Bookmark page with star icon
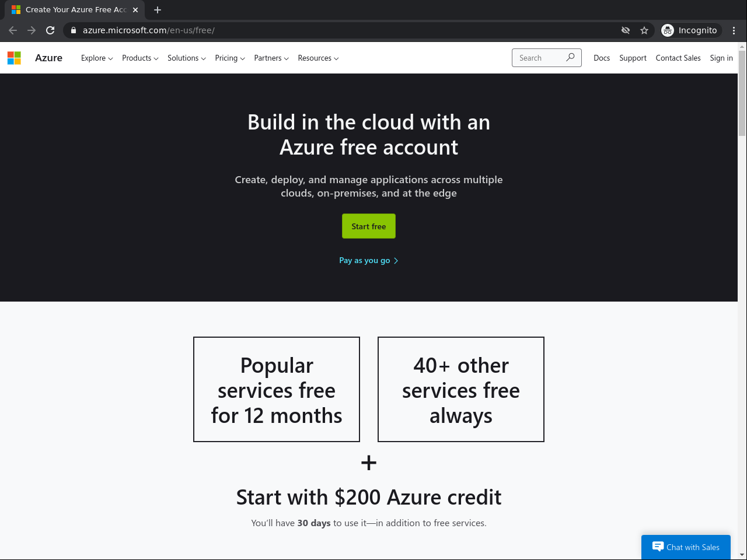The image size is (747, 560). (644, 30)
